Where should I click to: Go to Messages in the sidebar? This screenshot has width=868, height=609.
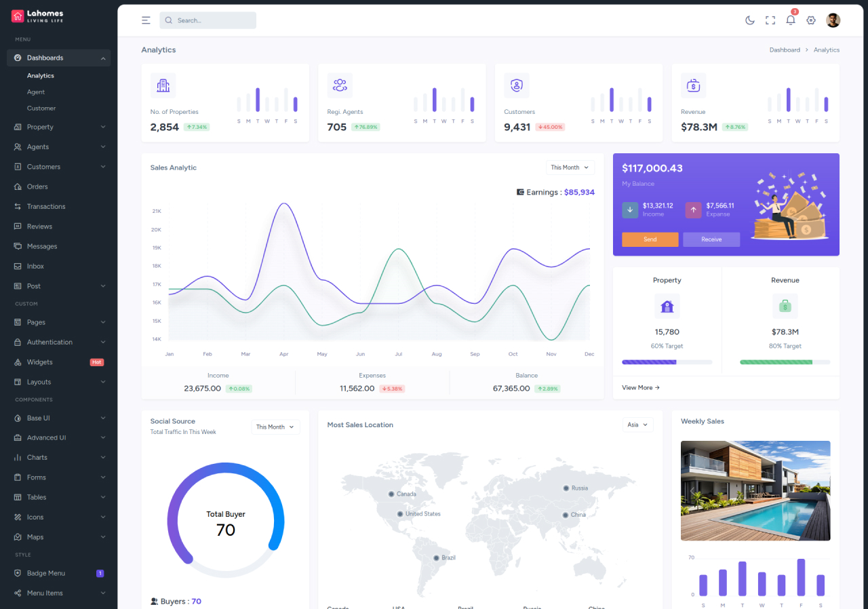pos(59,246)
